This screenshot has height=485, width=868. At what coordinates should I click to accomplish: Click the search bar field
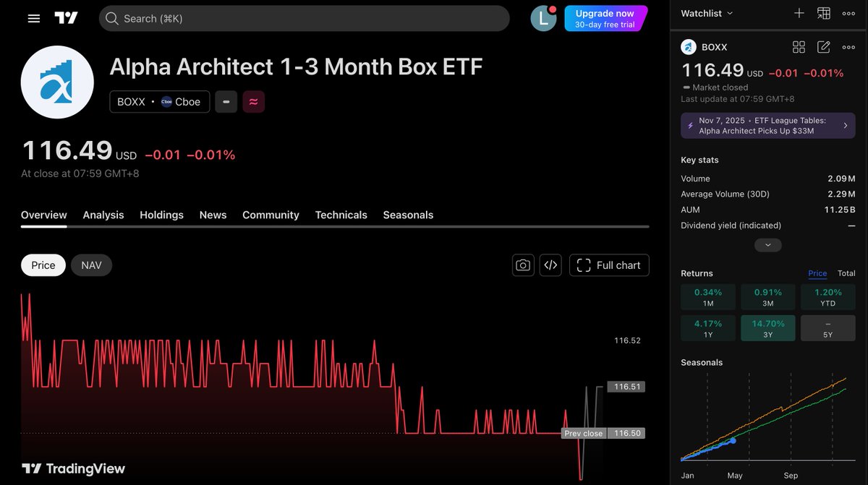304,19
